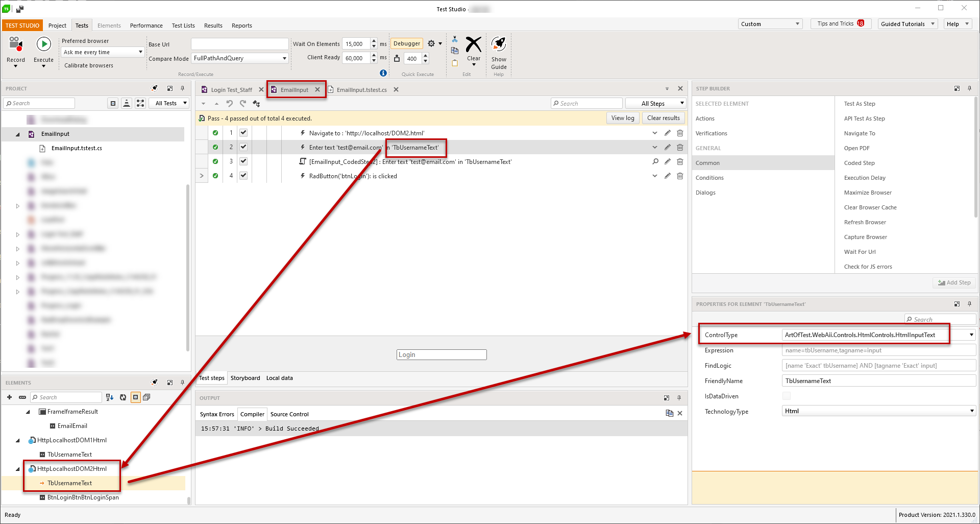Delete step 4 using its trash icon
This screenshot has width=980, height=524.
[680, 176]
